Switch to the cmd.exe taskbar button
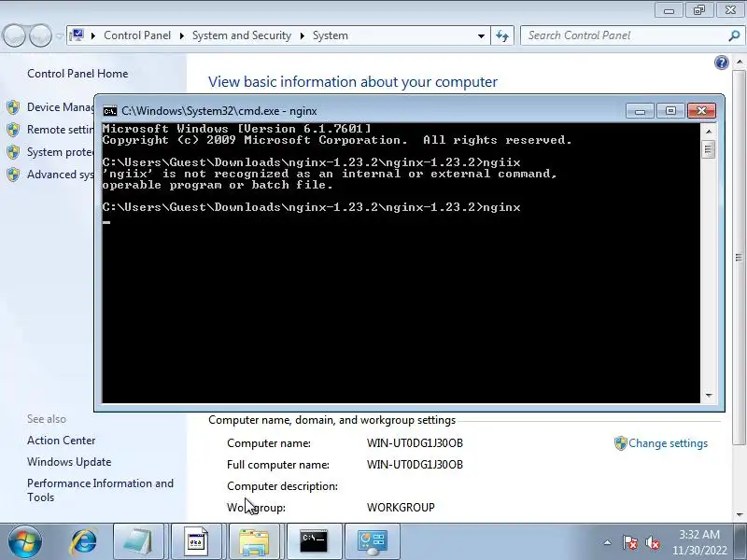The height and width of the screenshot is (560, 747). pyautogui.click(x=314, y=541)
